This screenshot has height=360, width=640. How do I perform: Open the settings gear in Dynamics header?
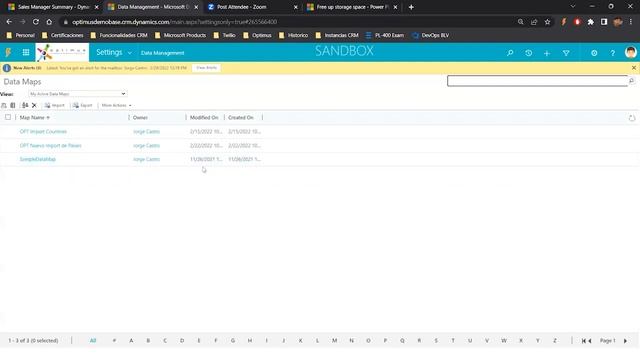click(x=594, y=53)
